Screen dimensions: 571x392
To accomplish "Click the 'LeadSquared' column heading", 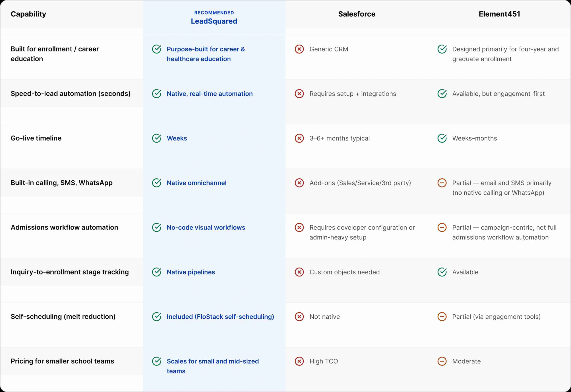I will (214, 21).
